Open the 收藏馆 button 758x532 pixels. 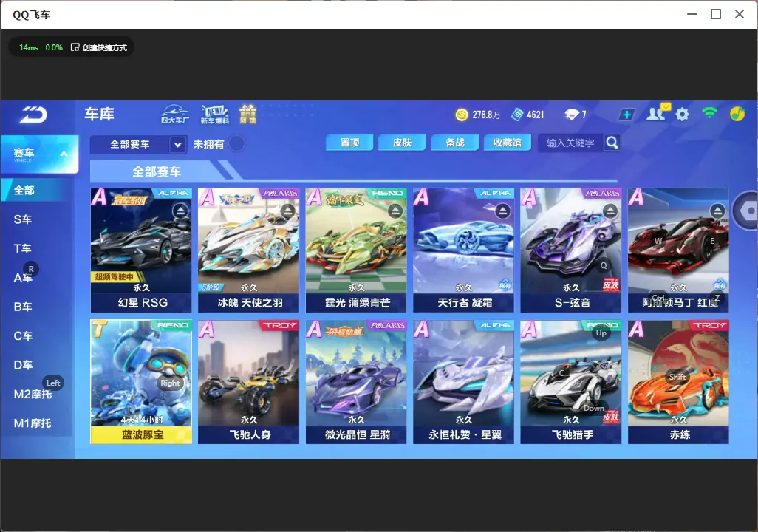pos(507,143)
